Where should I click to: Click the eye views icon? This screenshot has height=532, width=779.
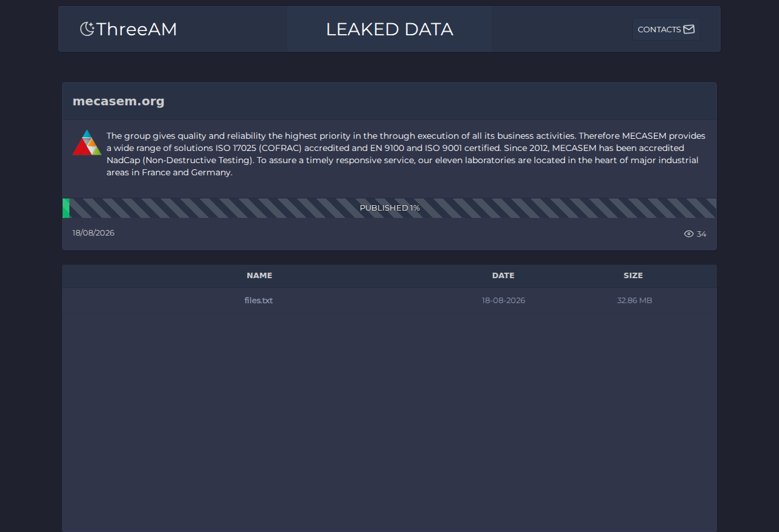pyautogui.click(x=689, y=234)
